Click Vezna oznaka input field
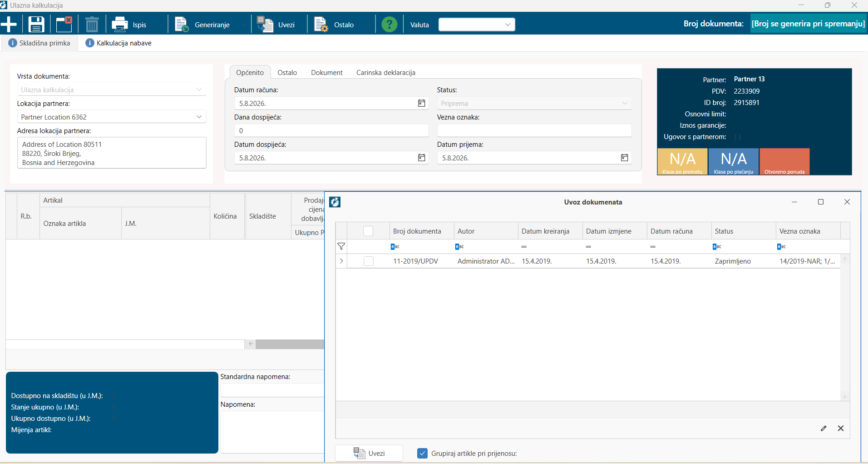 coord(534,130)
